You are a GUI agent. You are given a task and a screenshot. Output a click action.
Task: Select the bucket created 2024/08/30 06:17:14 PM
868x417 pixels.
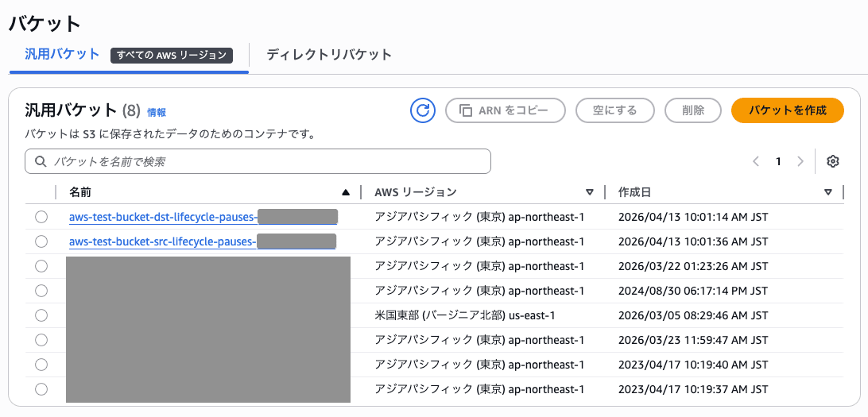[41, 291]
